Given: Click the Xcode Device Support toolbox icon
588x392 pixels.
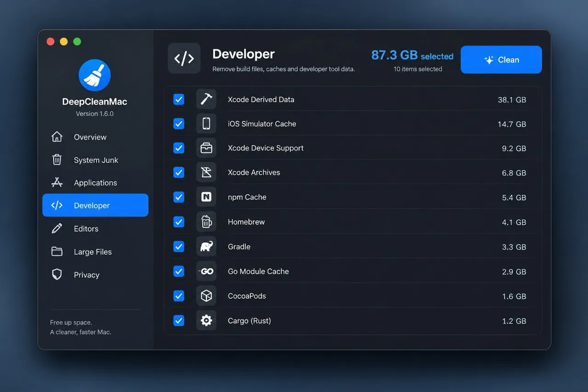Looking at the screenshot, I should (x=206, y=148).
